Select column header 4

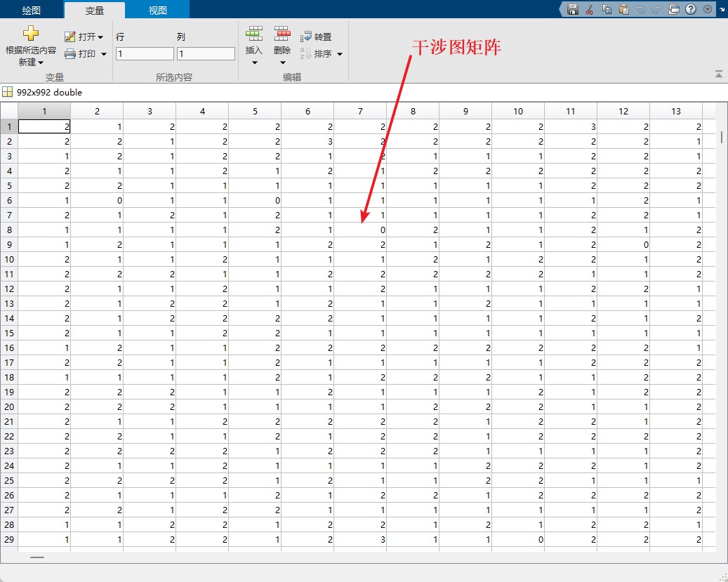pos(202,112)
